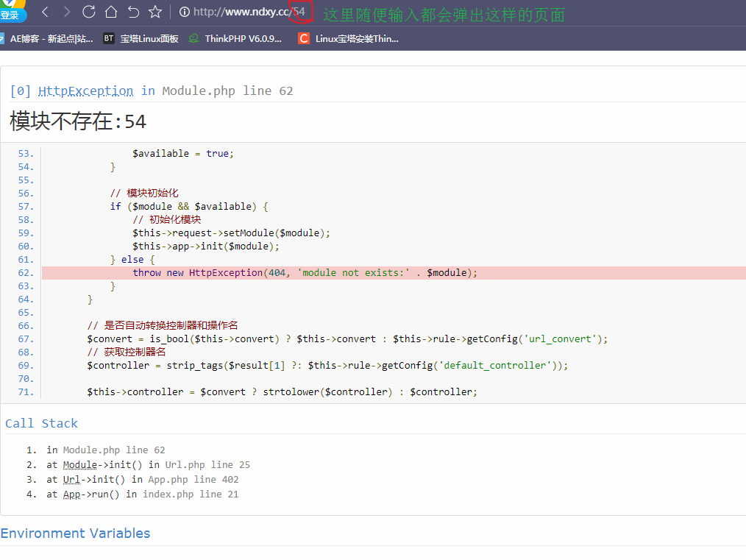Click the red C favicon bookmark icon

pos(304,38)
